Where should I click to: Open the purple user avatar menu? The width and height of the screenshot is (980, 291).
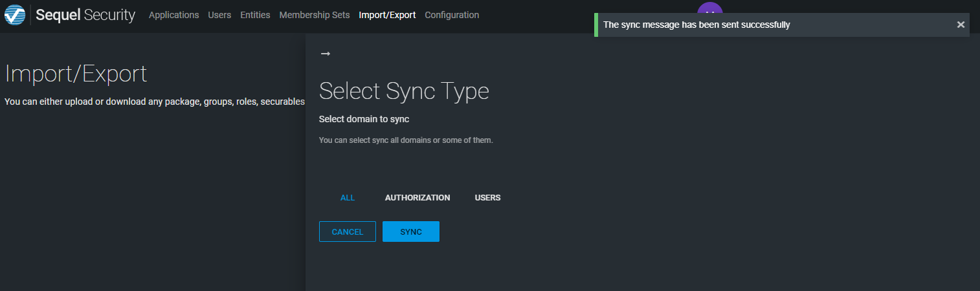point(709,8)
